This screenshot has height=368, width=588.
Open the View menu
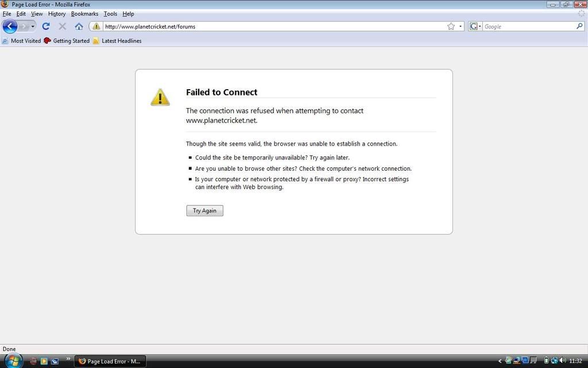click(x=37, y=14)
